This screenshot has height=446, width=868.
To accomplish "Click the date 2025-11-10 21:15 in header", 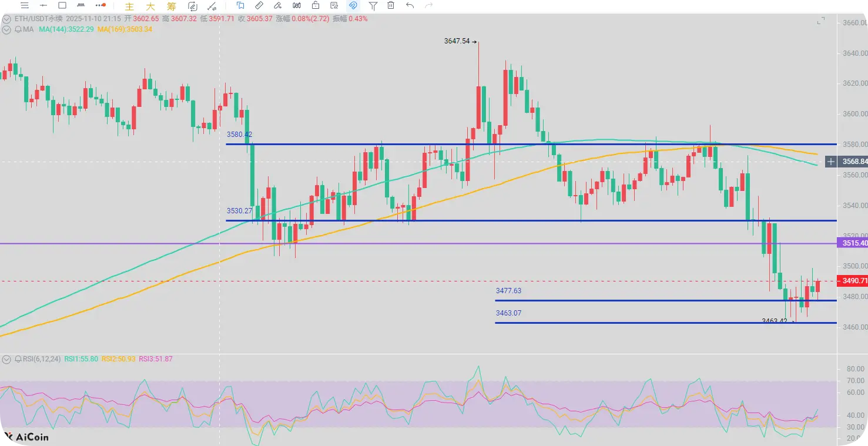I will 92,19.
